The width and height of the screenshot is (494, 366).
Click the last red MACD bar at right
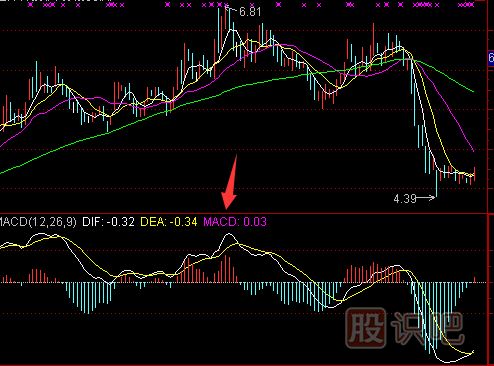tap(475, 280)
